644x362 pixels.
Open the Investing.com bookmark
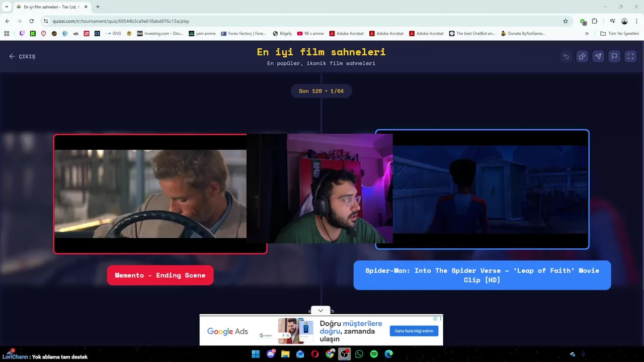pos(160,34)
